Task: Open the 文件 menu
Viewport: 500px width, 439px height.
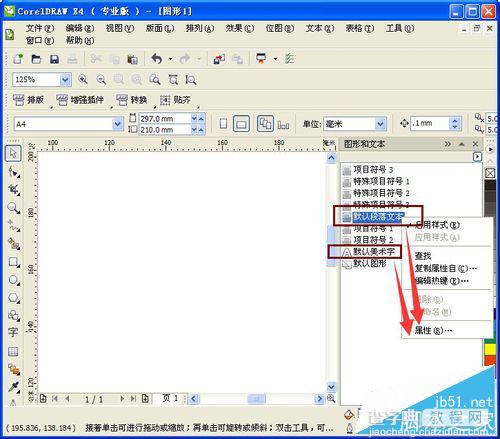Action: (40, 29)
